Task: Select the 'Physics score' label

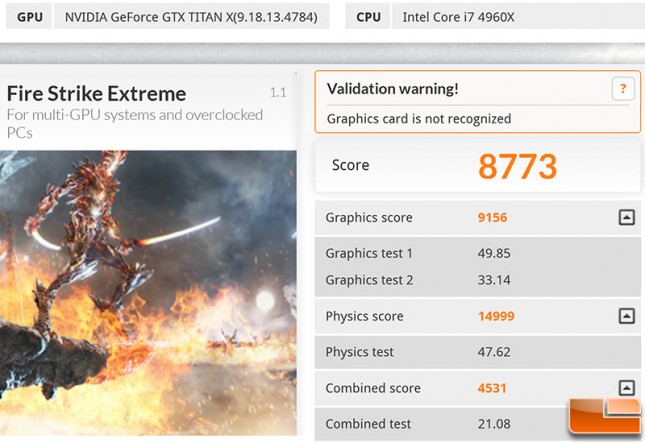Action: (364, 316)
